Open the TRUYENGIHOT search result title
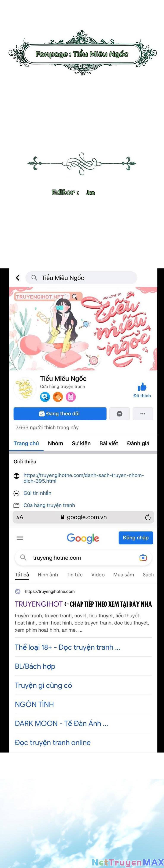 click(x=39, y=604)
